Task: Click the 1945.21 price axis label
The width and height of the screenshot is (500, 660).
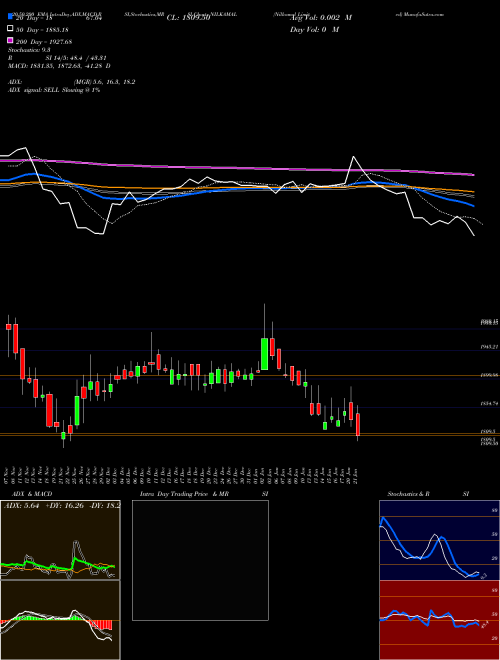Action: click(490, 347)
